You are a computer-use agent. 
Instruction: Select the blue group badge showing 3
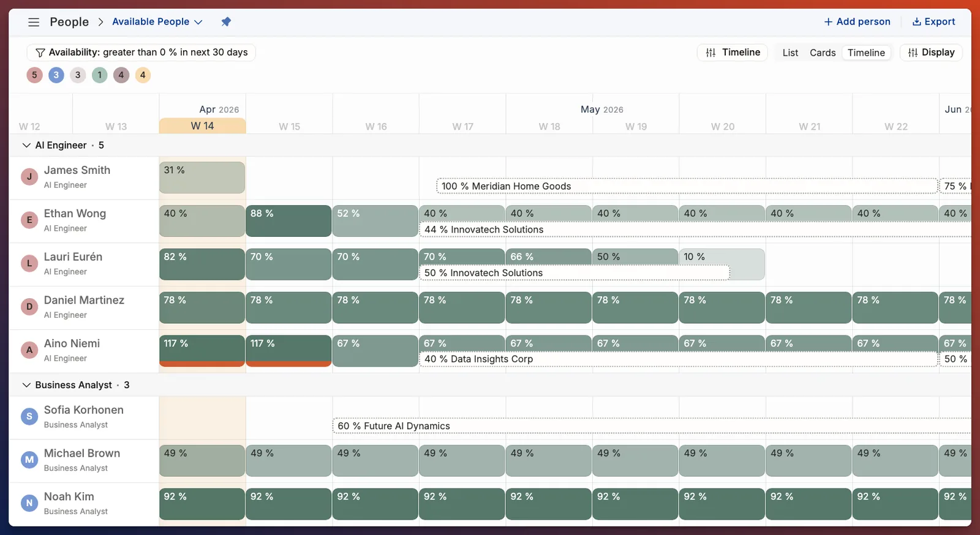click(56, 75)
